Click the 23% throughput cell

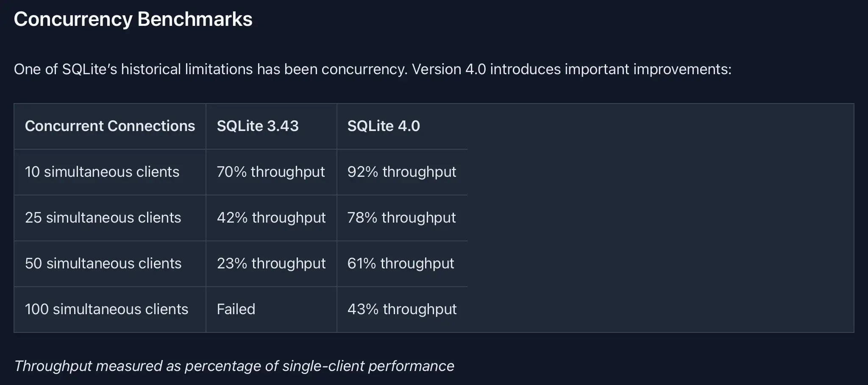click(x=271, y=264)
